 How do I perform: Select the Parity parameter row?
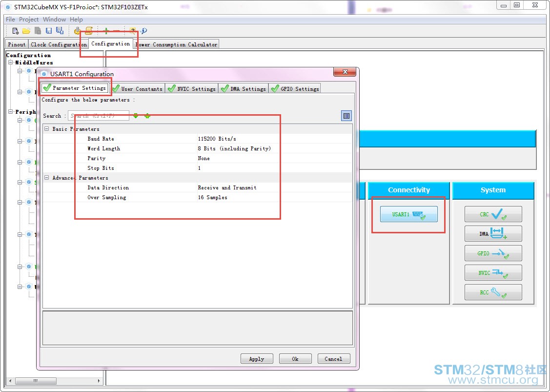[198, 158]
